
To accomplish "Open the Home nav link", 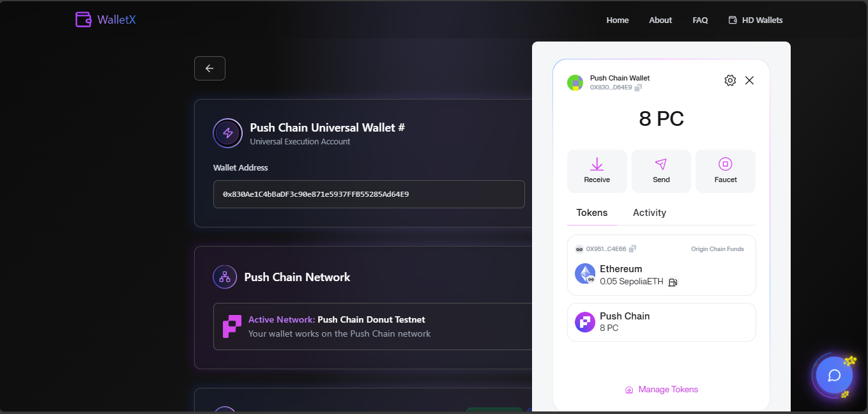I will (618, 20).
